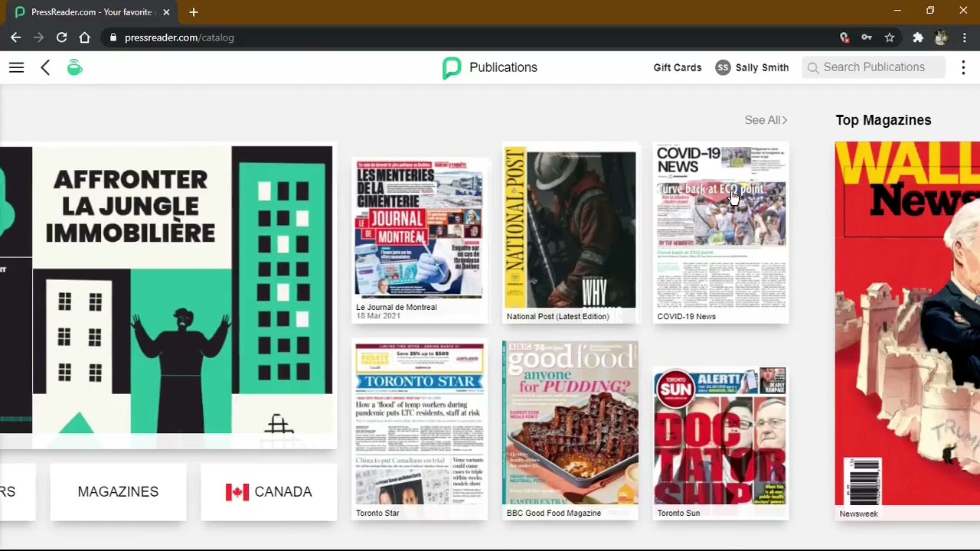Type in the Search Publications field
Screen dimensions: 980x551
pyautogui.click(x=874, y=67)
